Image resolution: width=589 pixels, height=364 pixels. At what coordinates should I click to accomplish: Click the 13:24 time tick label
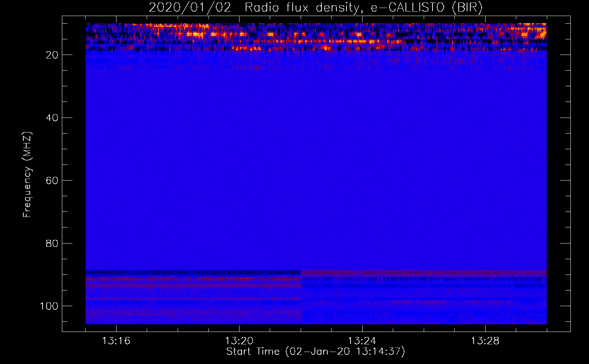click(x=362, y=341)
